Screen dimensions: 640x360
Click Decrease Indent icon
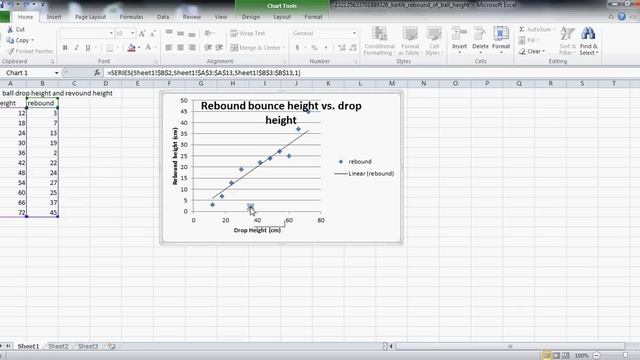pos(208,48)
